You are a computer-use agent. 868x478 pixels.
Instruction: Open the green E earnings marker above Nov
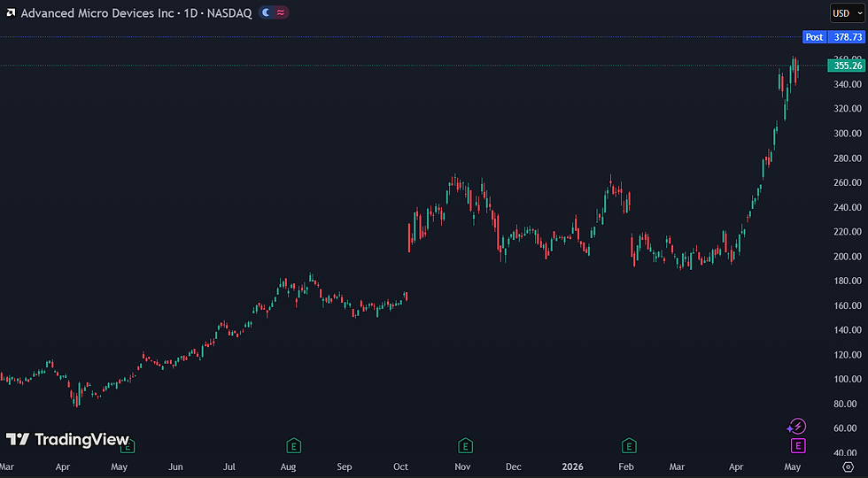click(465, 444)
